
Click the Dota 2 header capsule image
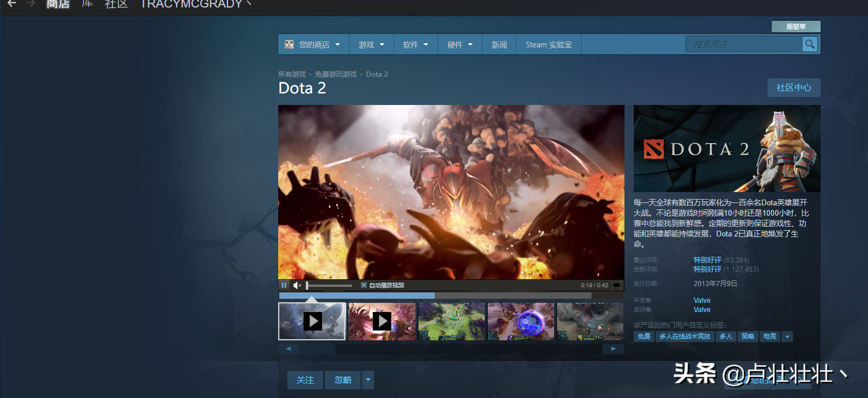tap(727, 148)
